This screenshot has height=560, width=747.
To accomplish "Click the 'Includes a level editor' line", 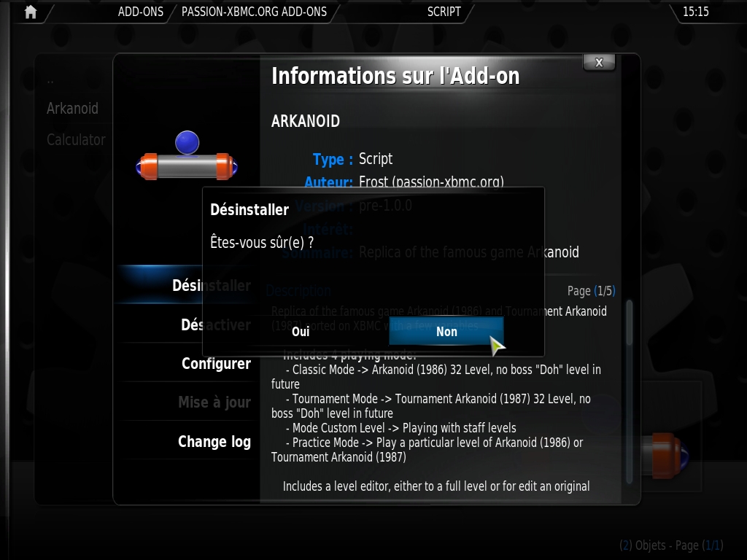I will point(436,486).
